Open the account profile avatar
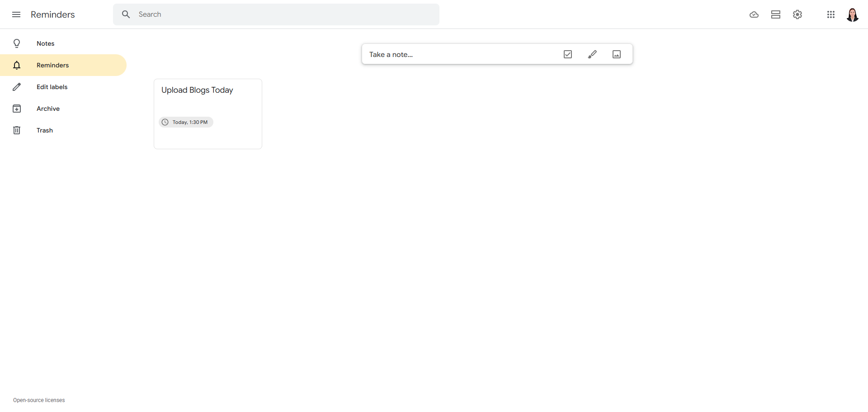Viewport: 868px width, 412px height. [853, 14]
